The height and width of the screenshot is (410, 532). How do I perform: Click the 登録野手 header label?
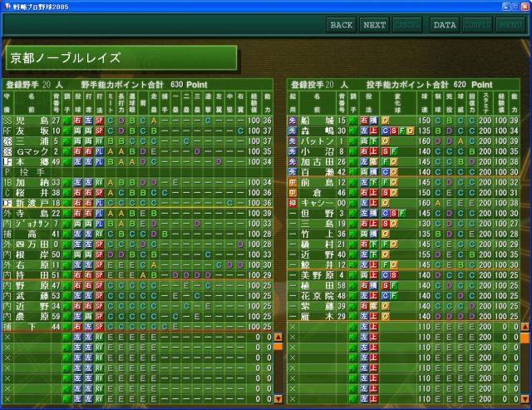(x=22, y=85)
